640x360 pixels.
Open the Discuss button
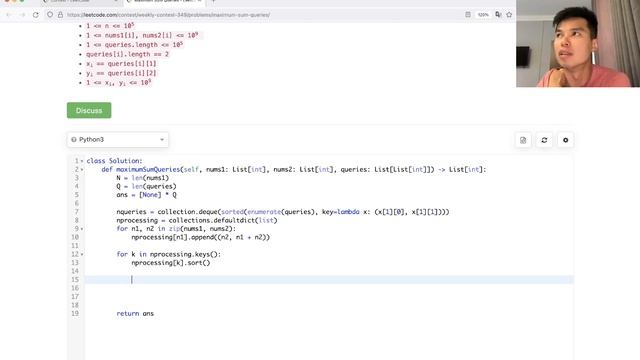(x=89, y=110)
